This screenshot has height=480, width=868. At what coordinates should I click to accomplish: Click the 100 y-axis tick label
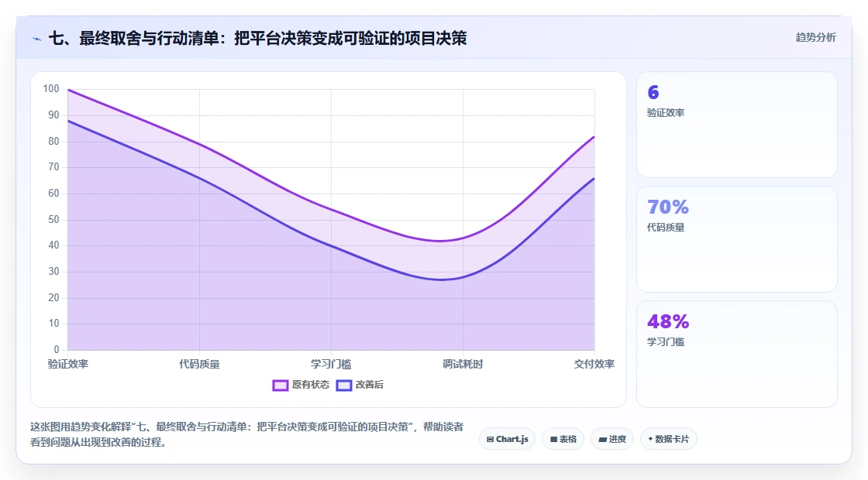click(x=51, y=89)
